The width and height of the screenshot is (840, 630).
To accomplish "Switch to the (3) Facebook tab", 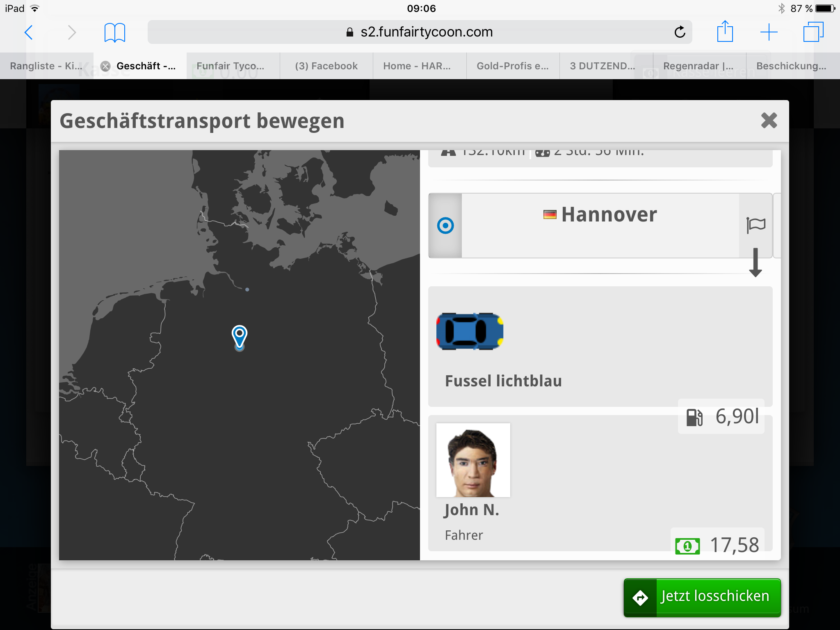I will tap(326, 66).
